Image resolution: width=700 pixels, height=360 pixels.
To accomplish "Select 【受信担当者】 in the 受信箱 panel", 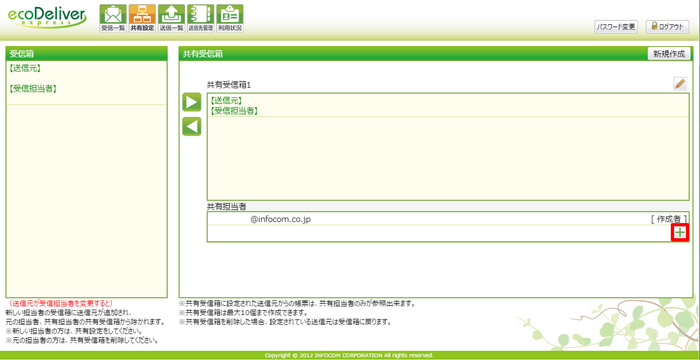I will [x=33, y=88].
